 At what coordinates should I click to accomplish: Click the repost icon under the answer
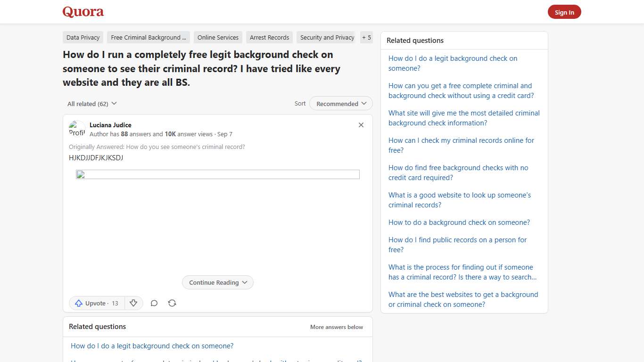[172, 303]
